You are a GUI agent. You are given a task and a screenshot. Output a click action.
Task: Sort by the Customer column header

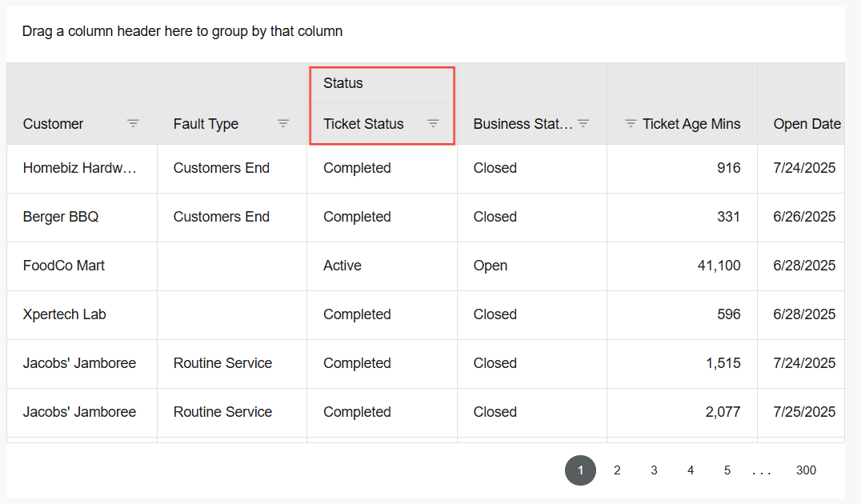point(54,124)
